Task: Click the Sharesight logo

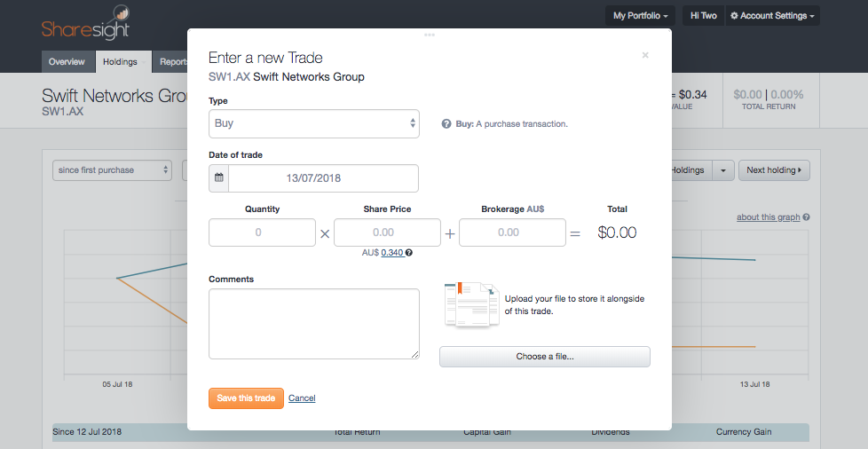Action: [86, 23]
